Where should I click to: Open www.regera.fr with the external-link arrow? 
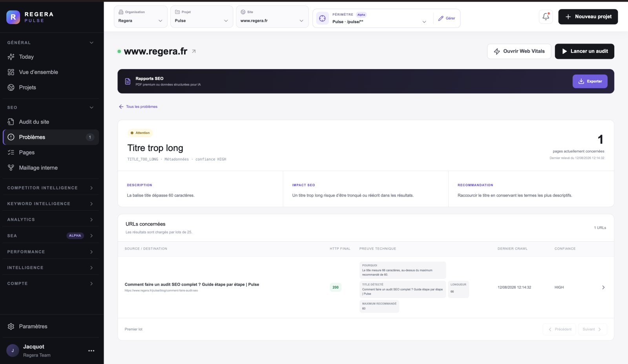tap(194, 51)
